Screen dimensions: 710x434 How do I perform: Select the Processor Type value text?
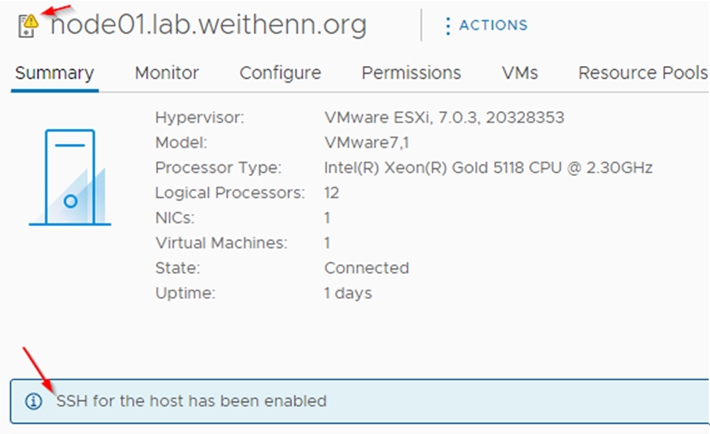click(x=488, y=168)
